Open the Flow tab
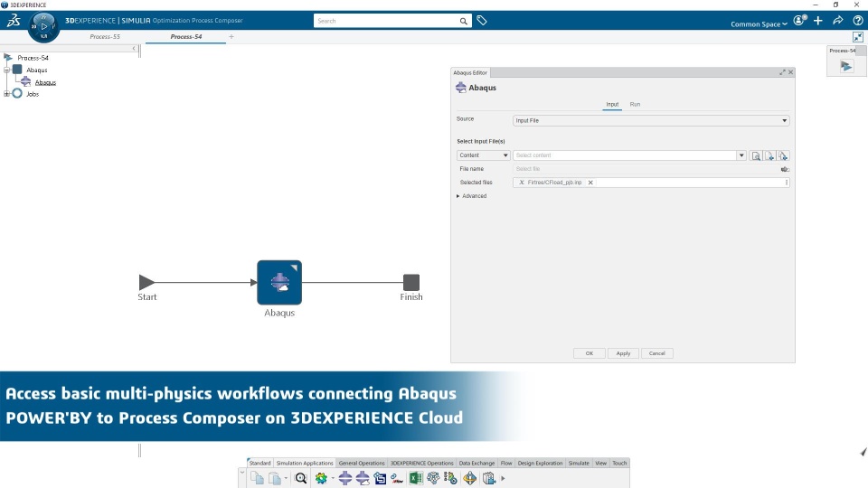 click(506, 463)
